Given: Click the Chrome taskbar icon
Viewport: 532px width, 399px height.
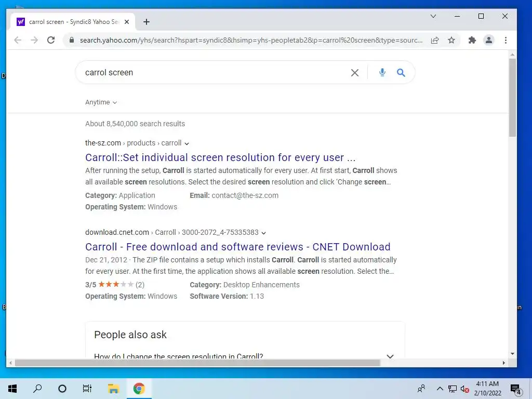Looking at the screenshot, I should (x=139, y=389).
